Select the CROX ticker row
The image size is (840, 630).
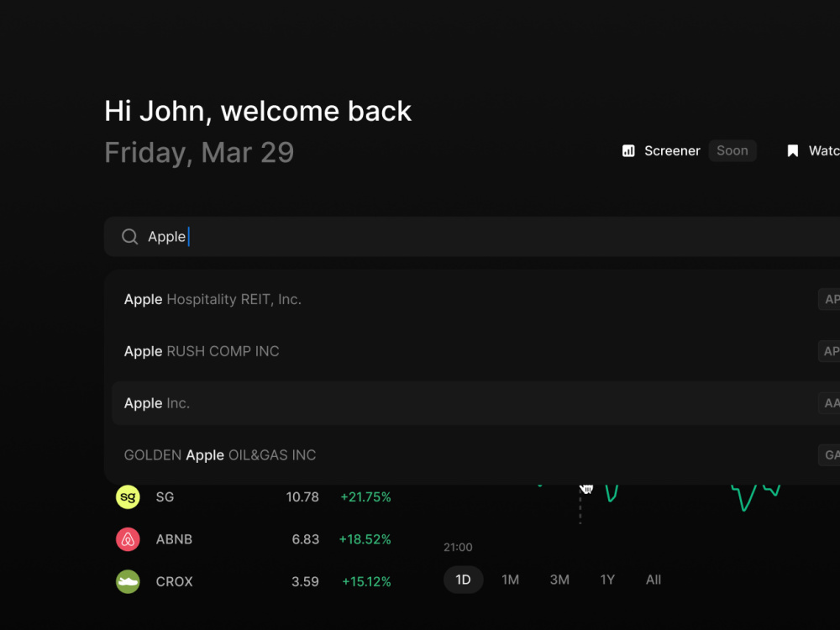[x=254, y=581]
